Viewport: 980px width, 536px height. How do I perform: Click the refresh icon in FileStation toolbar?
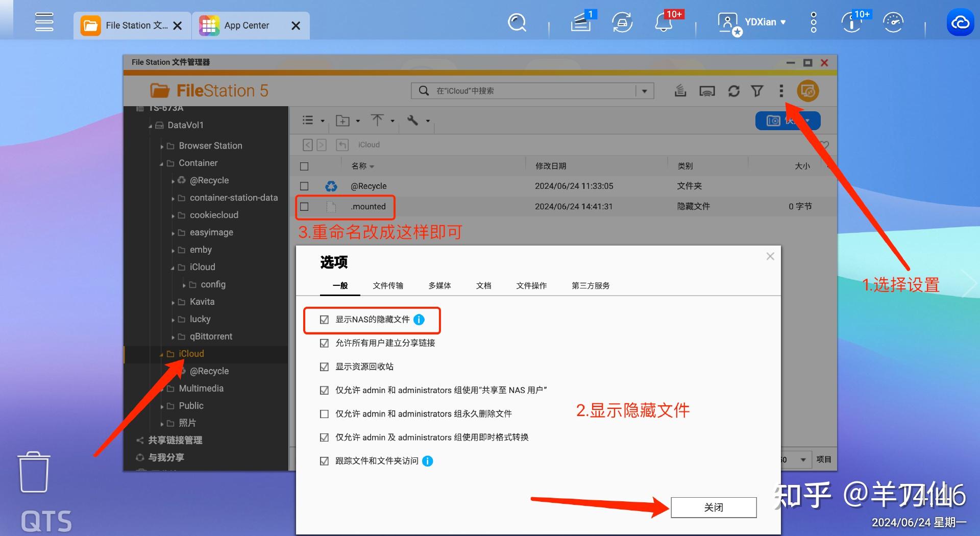(x=733, y=91)
